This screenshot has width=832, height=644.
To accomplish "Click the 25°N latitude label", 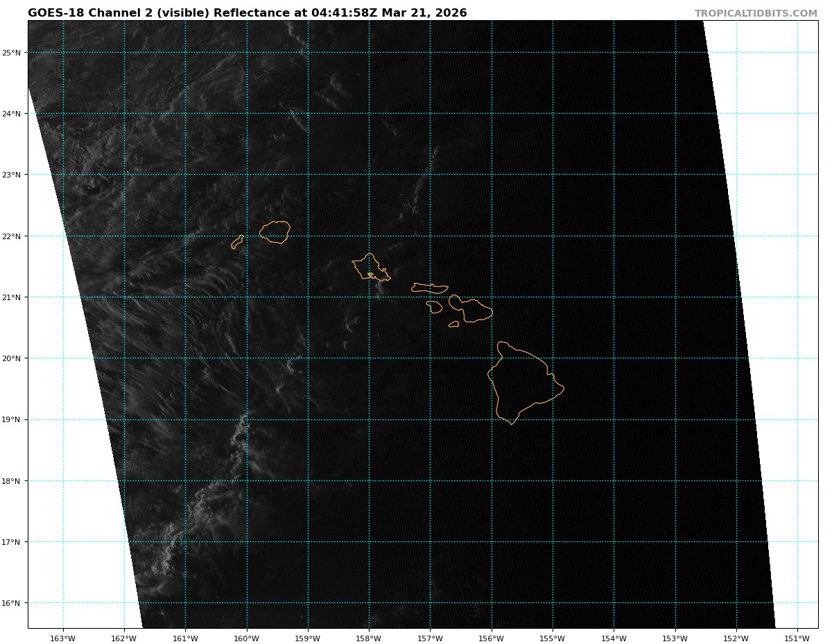I will pos(14,53).
